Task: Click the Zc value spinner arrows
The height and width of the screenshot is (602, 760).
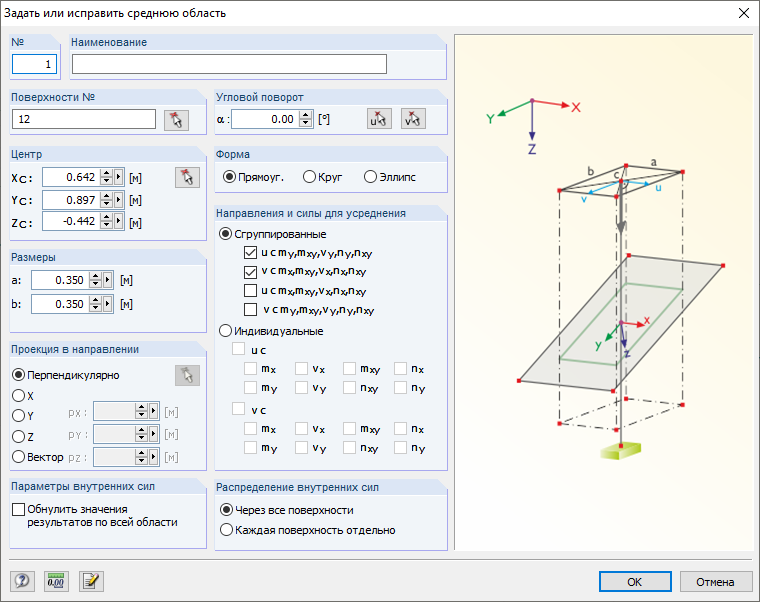Action: (107, 222)
